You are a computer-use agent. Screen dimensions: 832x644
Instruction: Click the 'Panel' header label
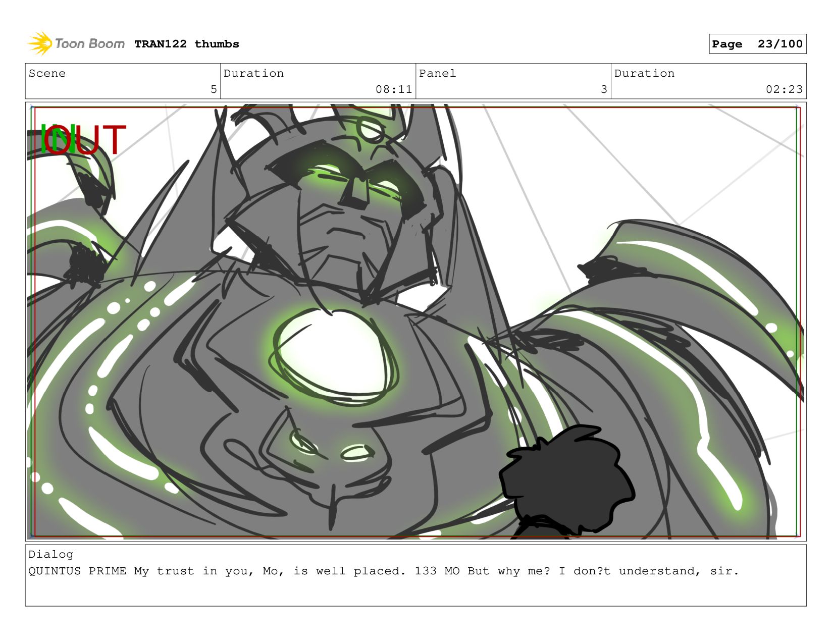pos(437,73)
